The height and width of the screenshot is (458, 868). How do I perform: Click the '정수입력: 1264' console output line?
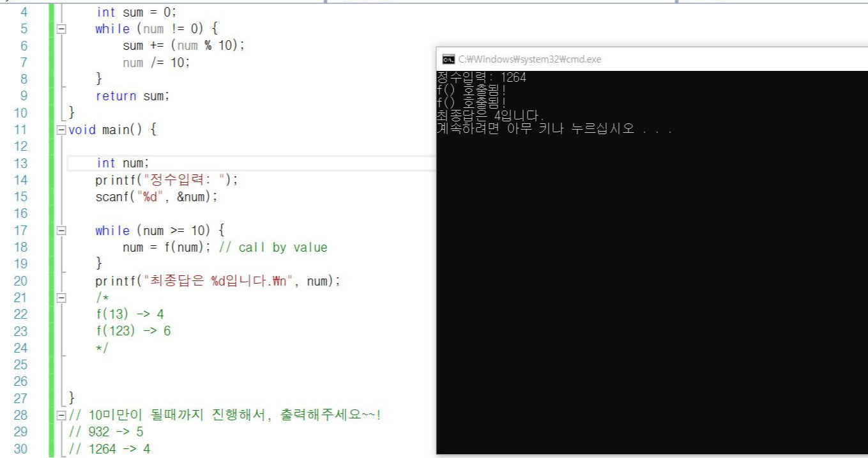(x=482, y=77)
